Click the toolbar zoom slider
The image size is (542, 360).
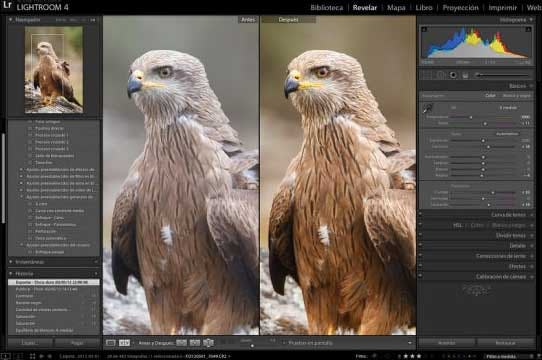click(252, 345)
